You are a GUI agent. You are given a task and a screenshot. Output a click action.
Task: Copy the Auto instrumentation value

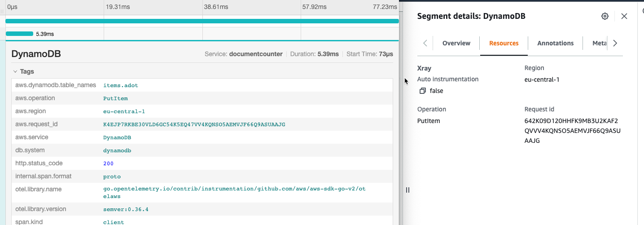click(x=422, y=91)
